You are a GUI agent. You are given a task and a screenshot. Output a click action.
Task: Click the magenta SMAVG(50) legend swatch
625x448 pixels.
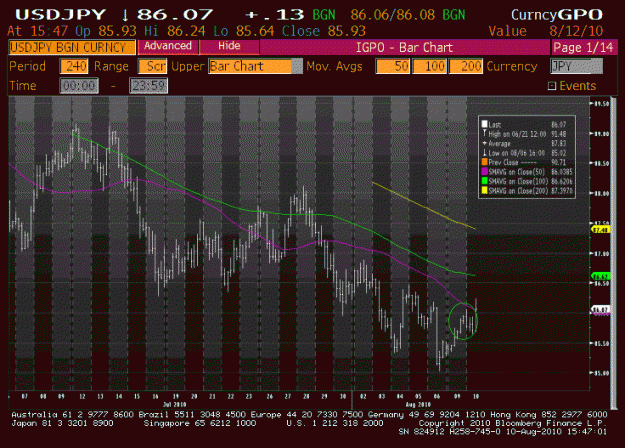(484, 172)
